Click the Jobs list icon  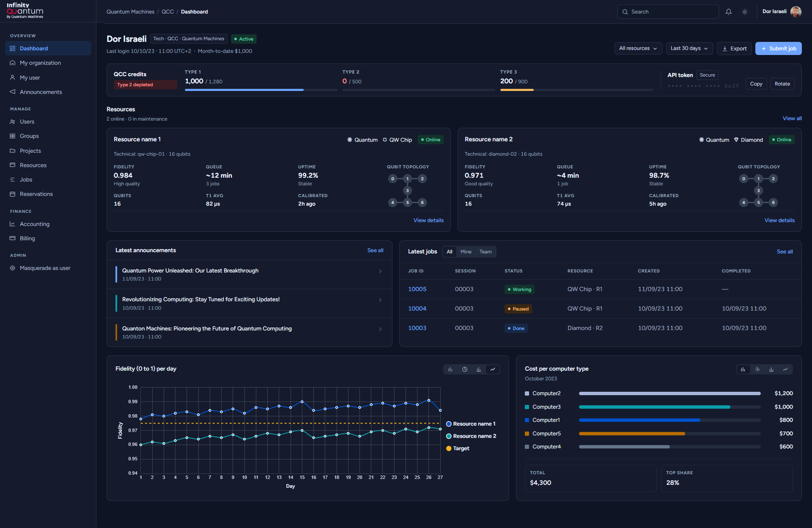(12, 179)
